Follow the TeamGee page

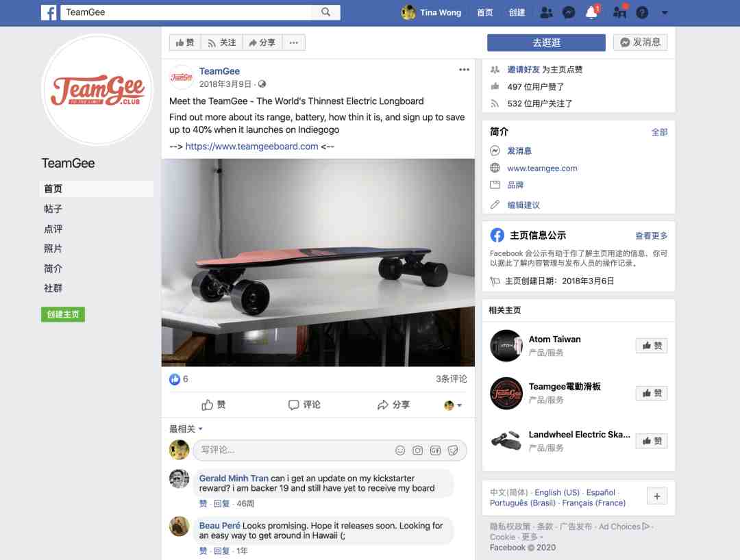[x=221, y=42]
